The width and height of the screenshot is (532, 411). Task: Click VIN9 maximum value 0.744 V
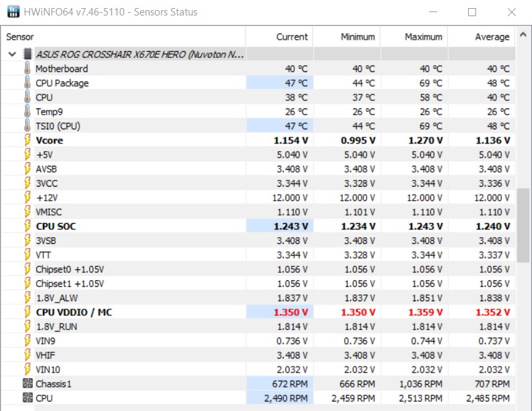coord(427,341)
